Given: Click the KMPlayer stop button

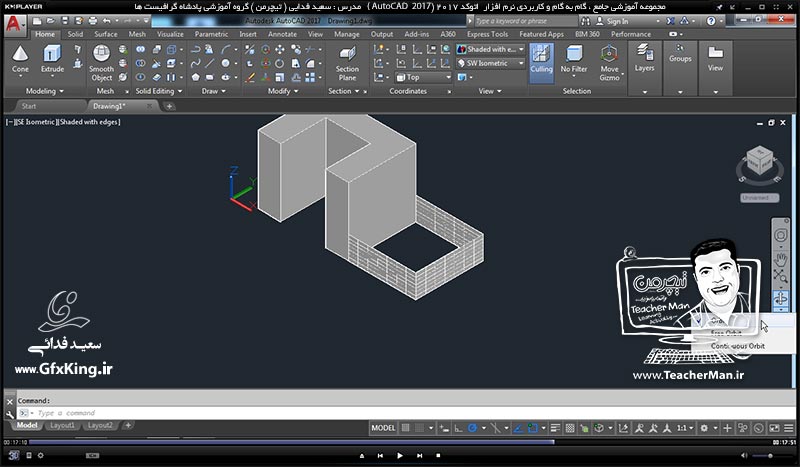Looking at the screenshot, I should point(438,455).
